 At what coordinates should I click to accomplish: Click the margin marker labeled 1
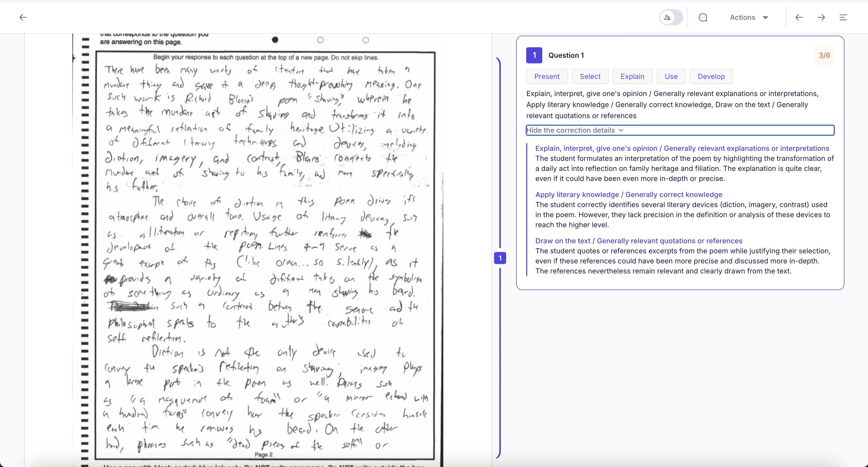click(x=500, y=258)
